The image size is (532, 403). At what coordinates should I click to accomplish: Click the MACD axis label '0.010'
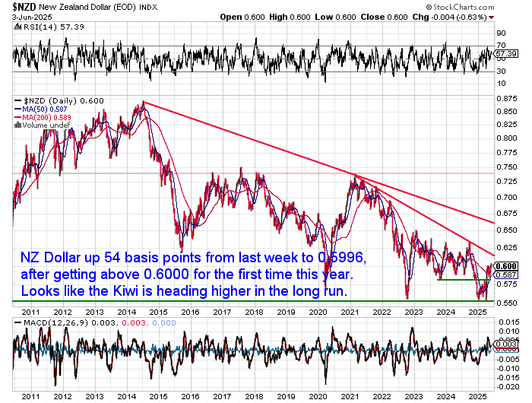pos(509,332)
